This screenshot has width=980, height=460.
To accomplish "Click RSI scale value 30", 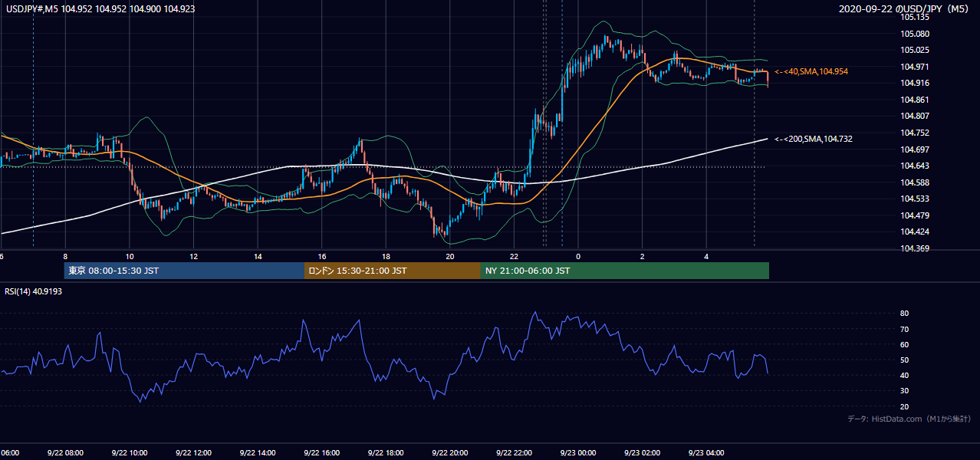I will tap(905, 391).
